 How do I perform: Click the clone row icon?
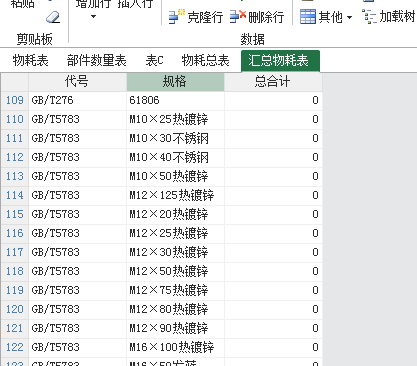tap(176, 17)
